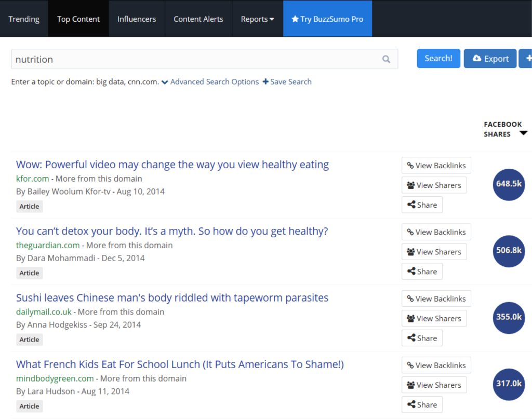
Task: Click Article tag under dailymail.co.uk entry
Action: (x=29, y=340)
